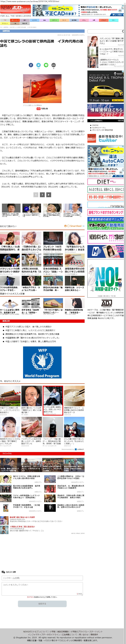Open the photo gallery camera icon
This screenshot has width=126, height=644.
[39, 109]
